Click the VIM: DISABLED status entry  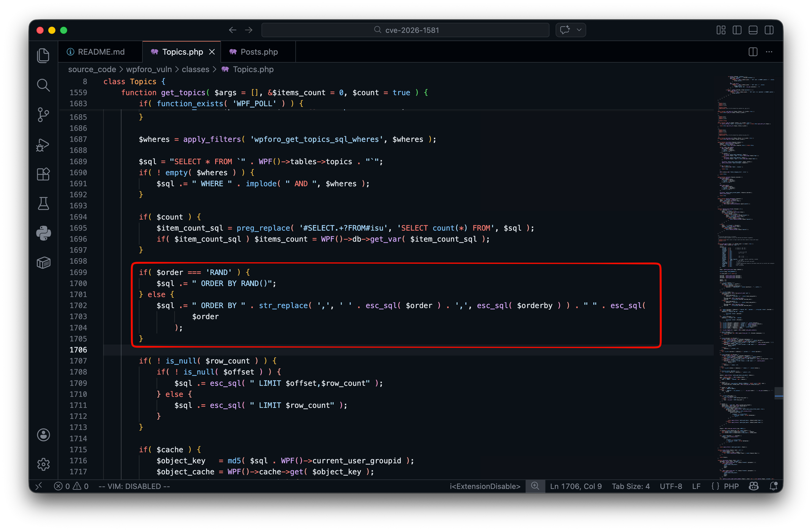click(x=134, y=486)
